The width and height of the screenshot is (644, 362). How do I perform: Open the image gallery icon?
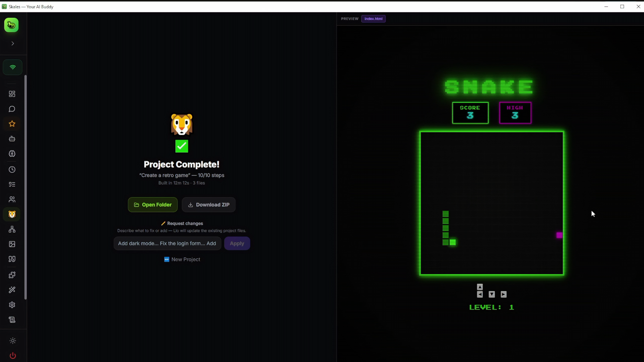click(x=12, y=244)
